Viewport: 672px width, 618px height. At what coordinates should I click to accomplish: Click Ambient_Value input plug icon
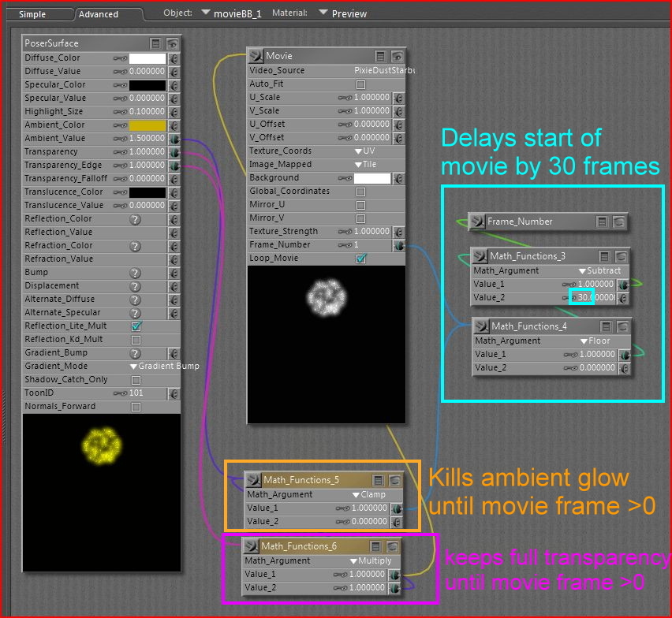[174, 139]
